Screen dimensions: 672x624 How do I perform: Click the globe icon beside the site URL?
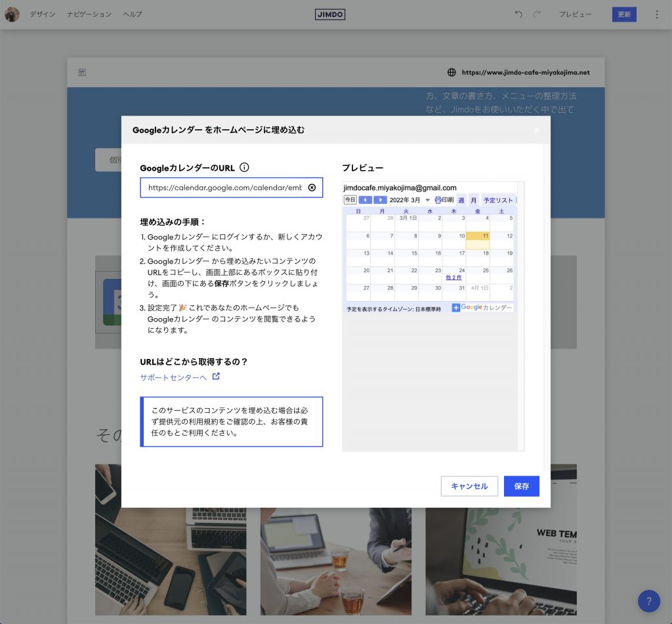tap(451, 72)
